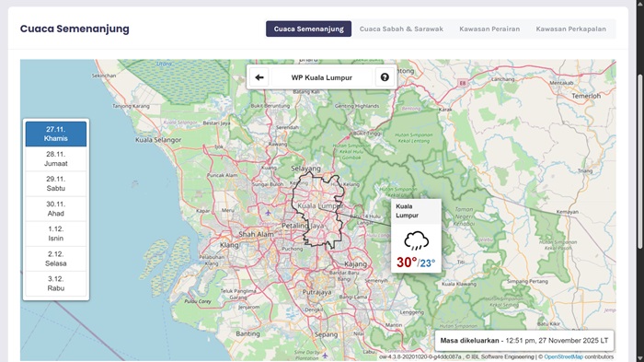Select the Kawasan Perairan tab
Image resolution: width=644 pixels, height=362 pixels.
click(489, 29)
